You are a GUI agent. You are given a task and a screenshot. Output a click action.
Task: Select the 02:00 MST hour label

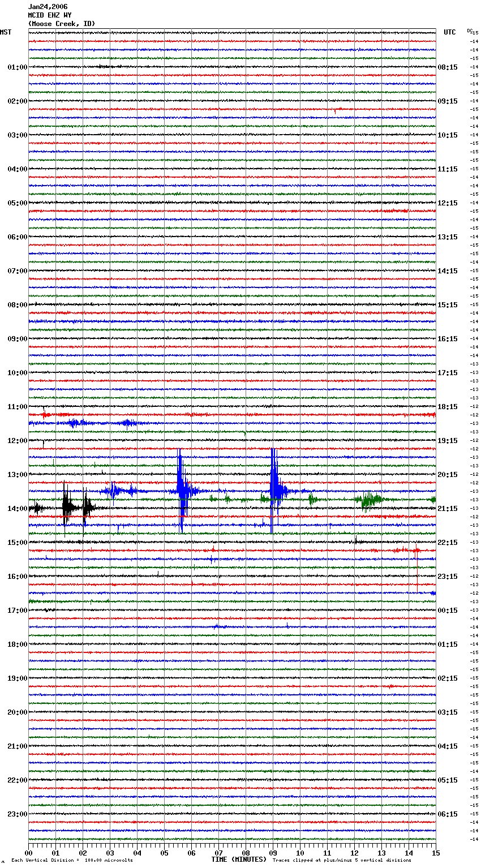18,101
